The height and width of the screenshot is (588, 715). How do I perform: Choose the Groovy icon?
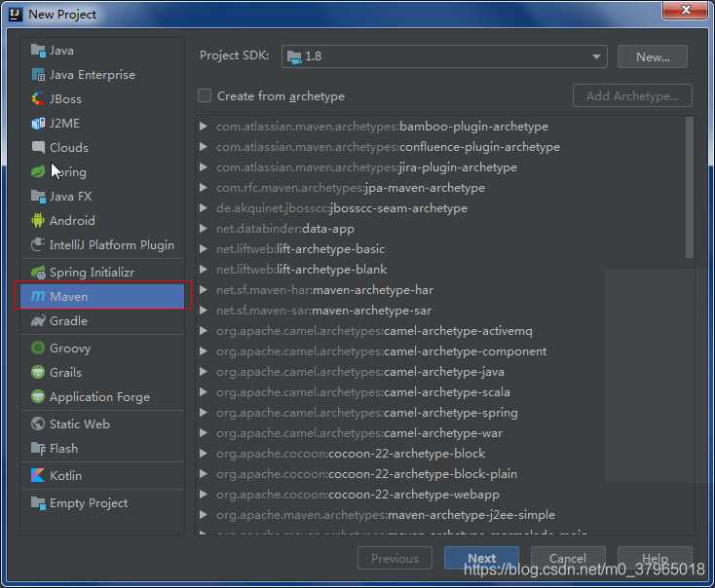point(38,349)
